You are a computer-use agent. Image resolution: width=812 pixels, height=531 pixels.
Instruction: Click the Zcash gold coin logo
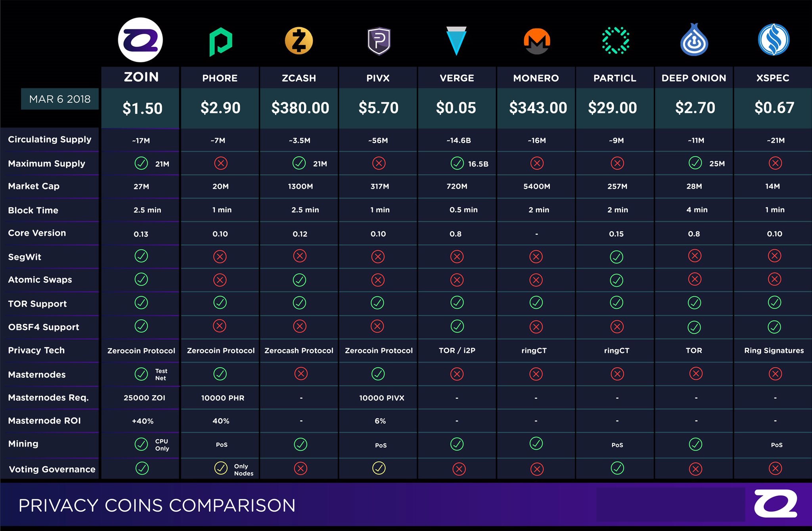pyautogui.click(x=299, y=41)
